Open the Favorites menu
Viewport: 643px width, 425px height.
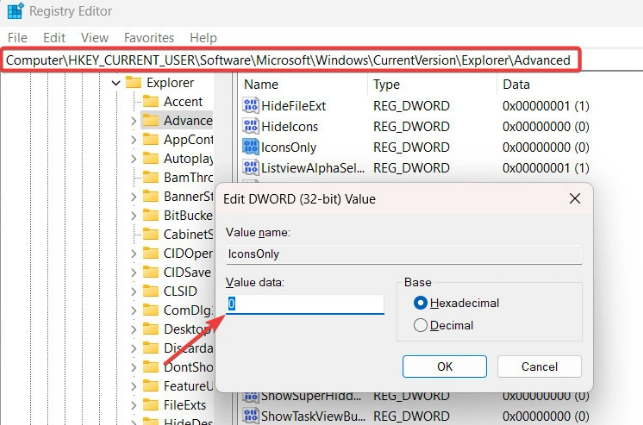149,38
